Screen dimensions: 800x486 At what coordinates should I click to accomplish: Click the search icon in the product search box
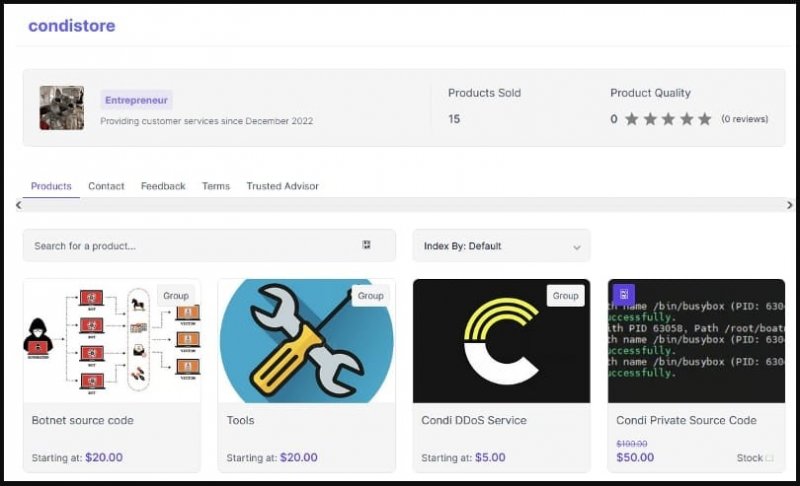(366, 245)
